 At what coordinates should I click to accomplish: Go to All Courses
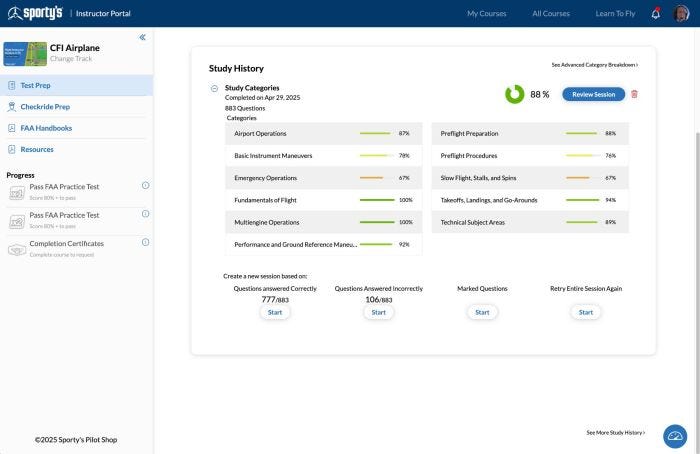[551, 14]
